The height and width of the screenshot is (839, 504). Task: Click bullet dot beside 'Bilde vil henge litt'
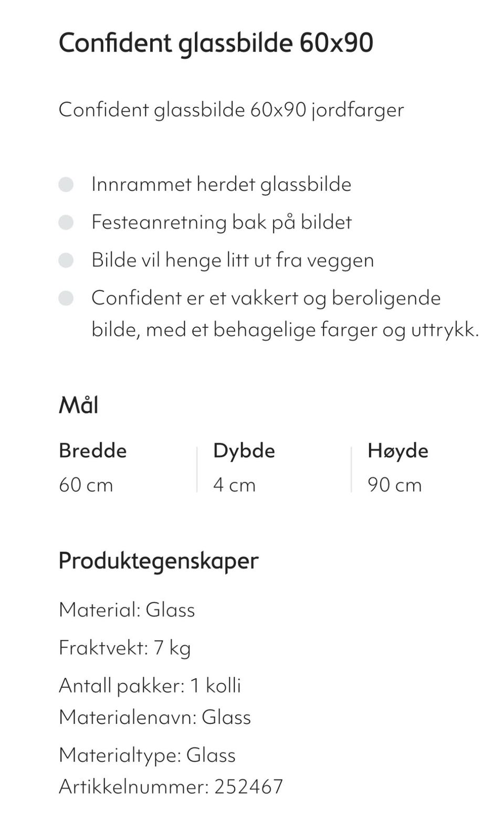coord(66,260)
